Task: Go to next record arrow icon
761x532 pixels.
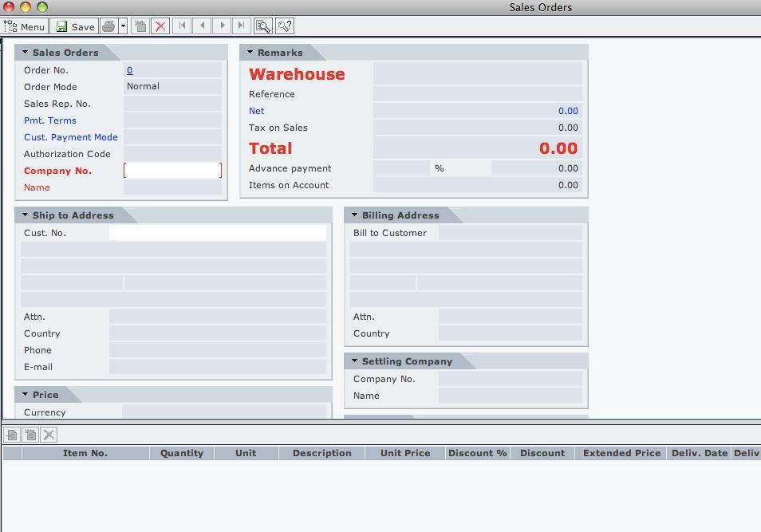Action: (x=222, y=26)
